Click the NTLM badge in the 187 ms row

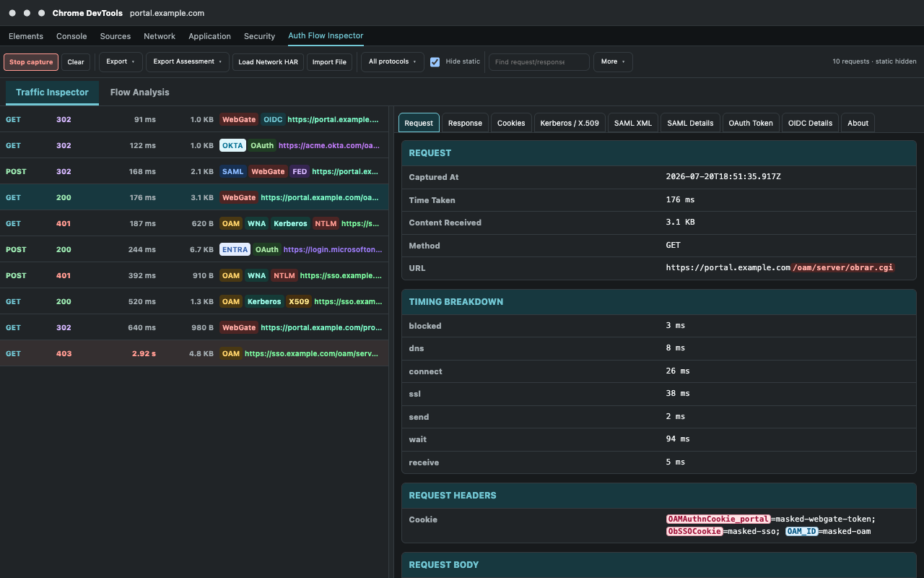click(x=326, y=223)
